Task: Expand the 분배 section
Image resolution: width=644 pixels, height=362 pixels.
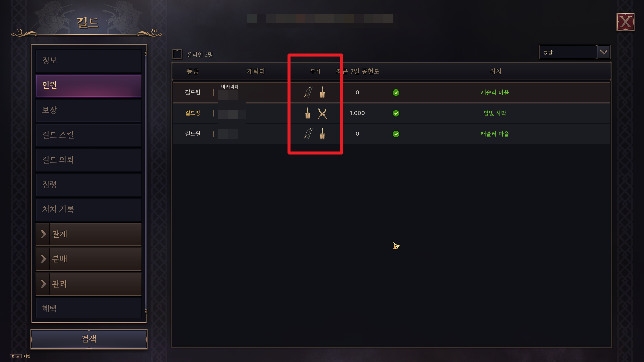Action: (x=89, y=259)
